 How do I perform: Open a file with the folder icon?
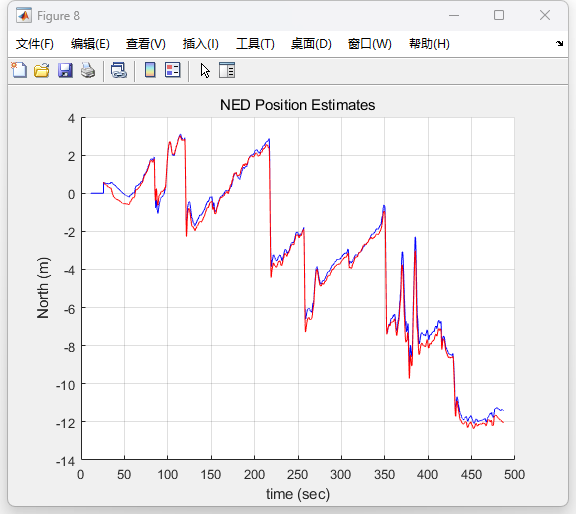[42, 70]
